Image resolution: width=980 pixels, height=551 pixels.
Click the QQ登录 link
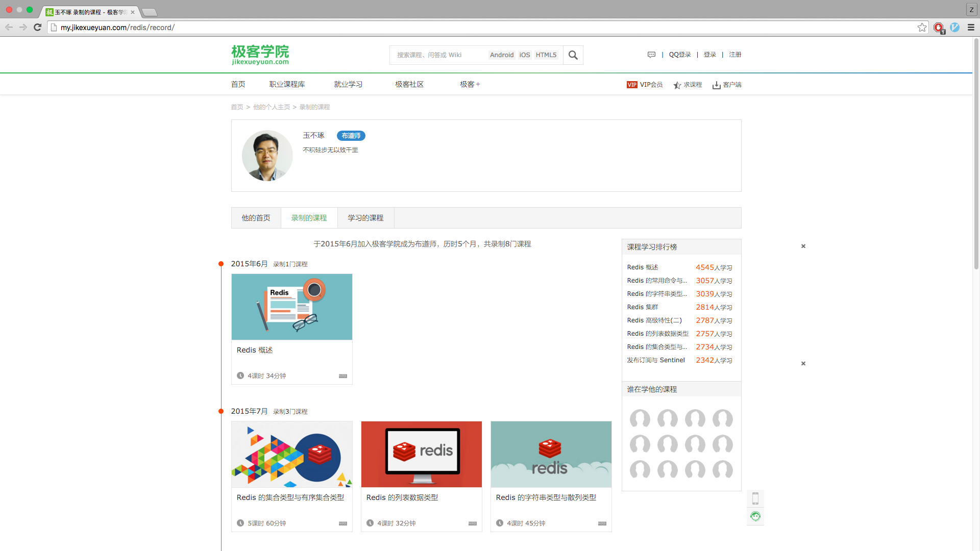click(x=680, y=54)
